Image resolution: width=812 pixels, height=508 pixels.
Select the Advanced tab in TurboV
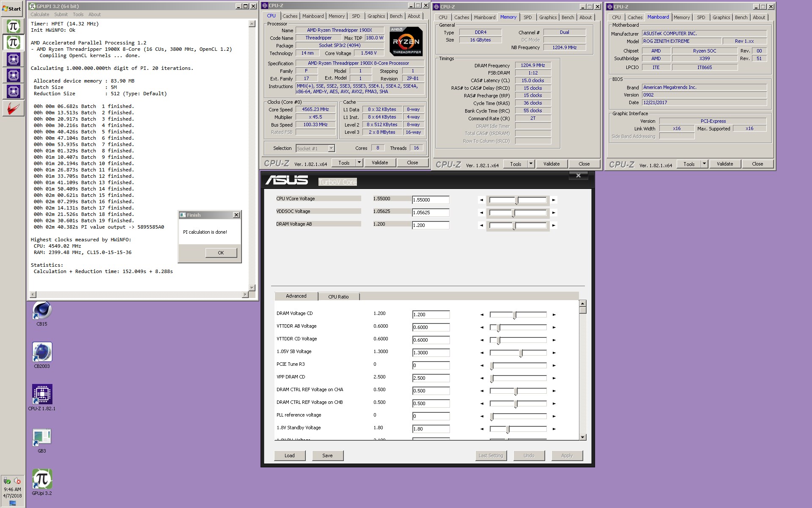(x=296, y=296)
